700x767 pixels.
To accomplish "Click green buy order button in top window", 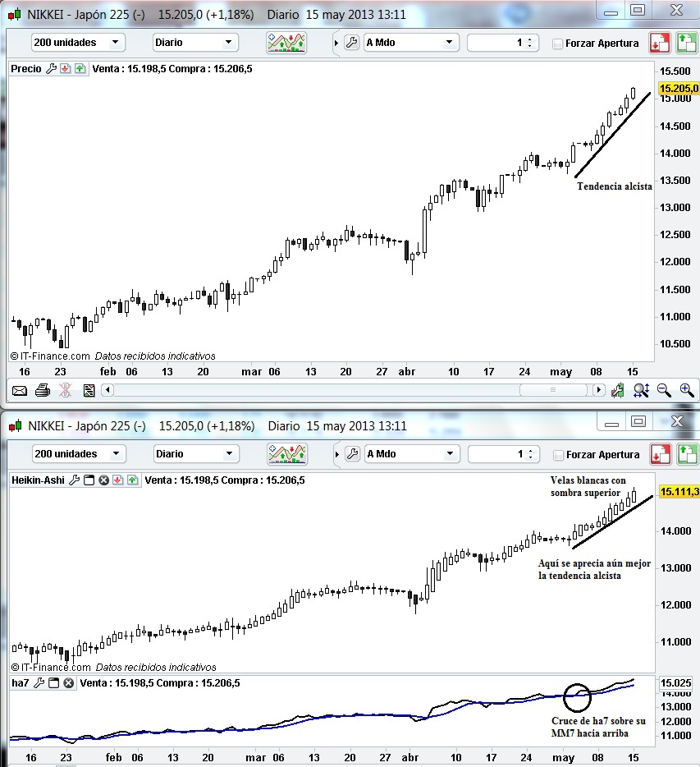I will [x=686, y=43].
